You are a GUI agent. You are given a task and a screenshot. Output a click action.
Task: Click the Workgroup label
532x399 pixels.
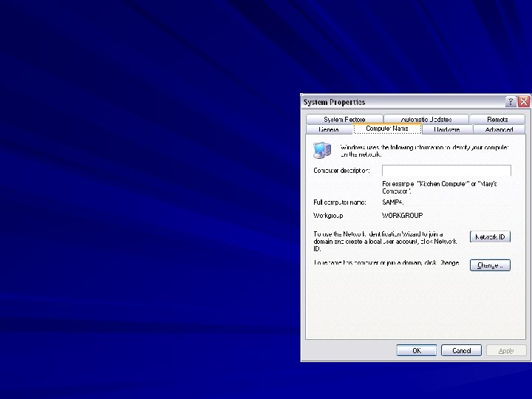point(328,216)
